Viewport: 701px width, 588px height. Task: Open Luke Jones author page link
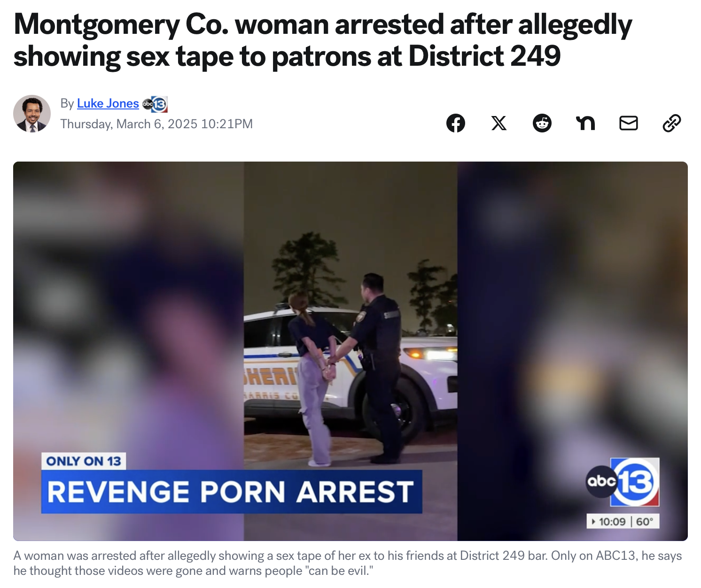tap(108, 103)
